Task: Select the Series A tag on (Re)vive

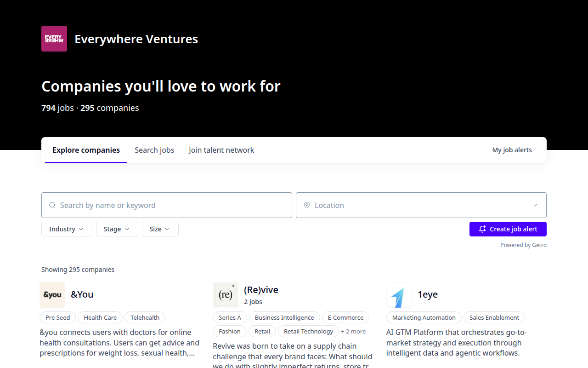Action: coord(230,317)
